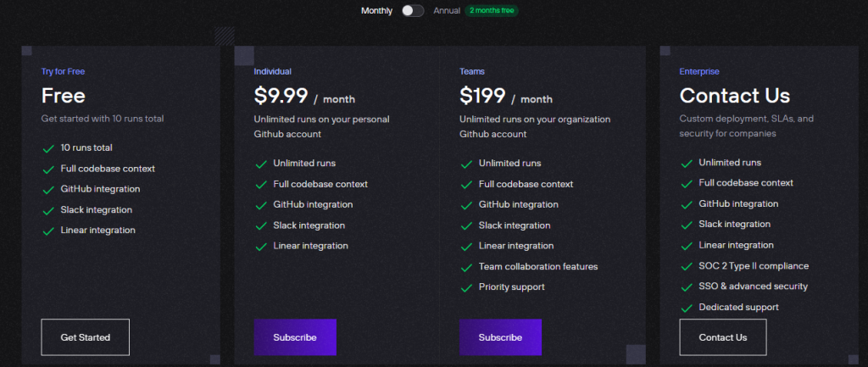Click checkmark next to '10 runs total'
This screenshot has width=868, height=367.
pyautogui.click(x=48, y=148)
